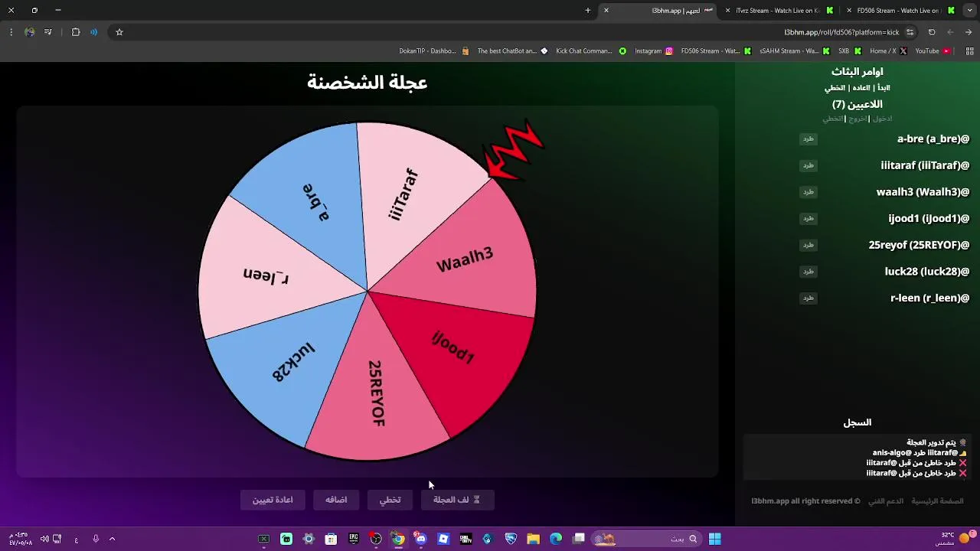Open The best ChatBot bookmark
Image resolution: width=980 pixels, height=551 pixels.
coord(512,51)
